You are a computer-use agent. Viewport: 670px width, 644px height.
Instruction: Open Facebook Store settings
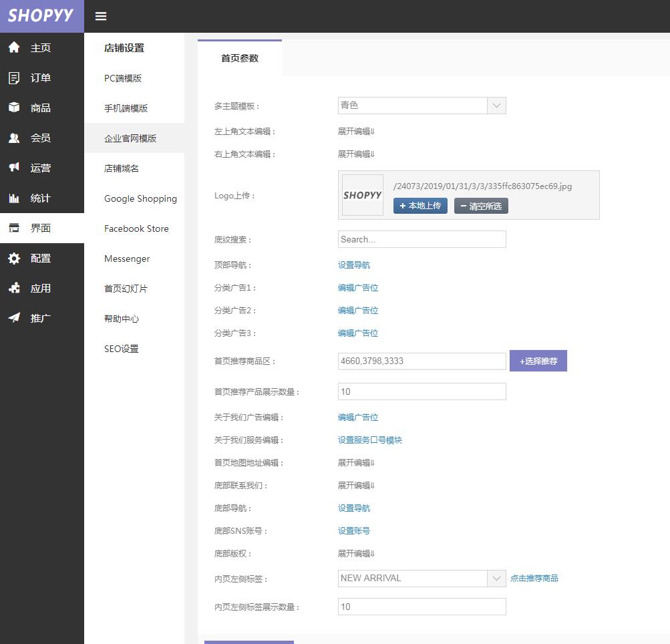[134, 228]
